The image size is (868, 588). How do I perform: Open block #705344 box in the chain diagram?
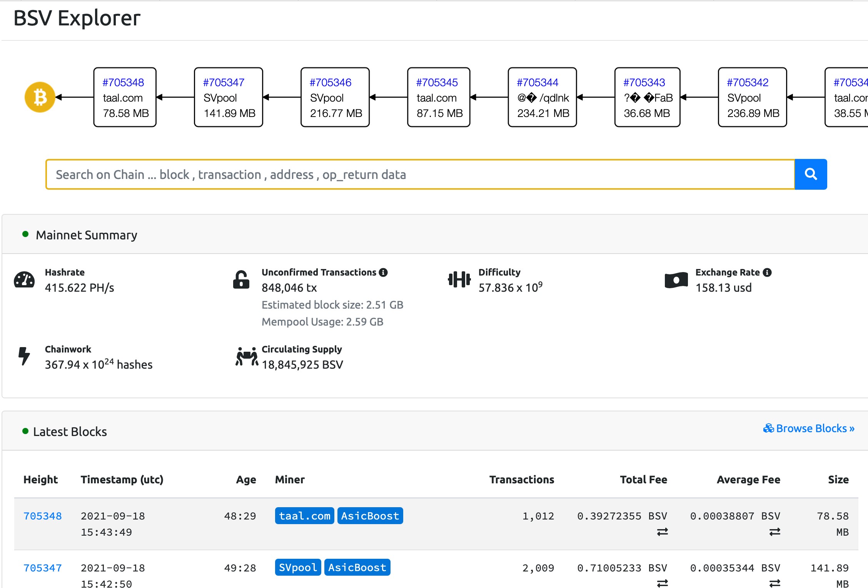point(542,97)
